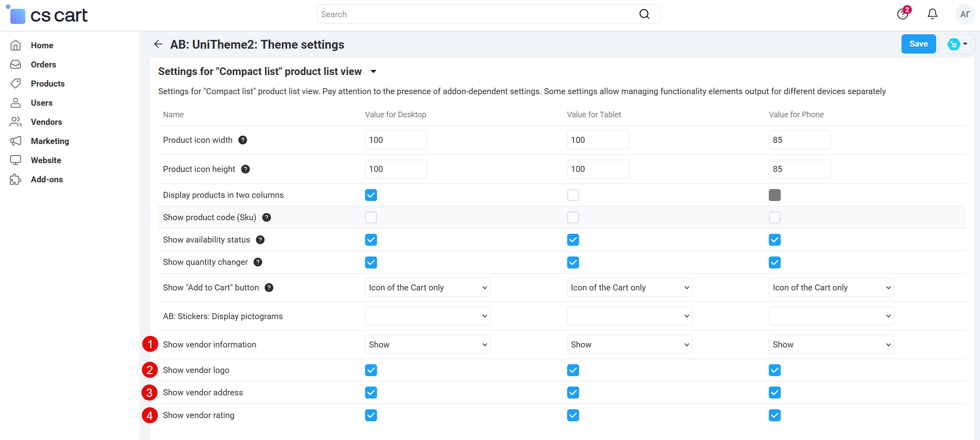980x440 pixels.
Task: Disable Show availability status for Tablet
Action: point(573,240)
